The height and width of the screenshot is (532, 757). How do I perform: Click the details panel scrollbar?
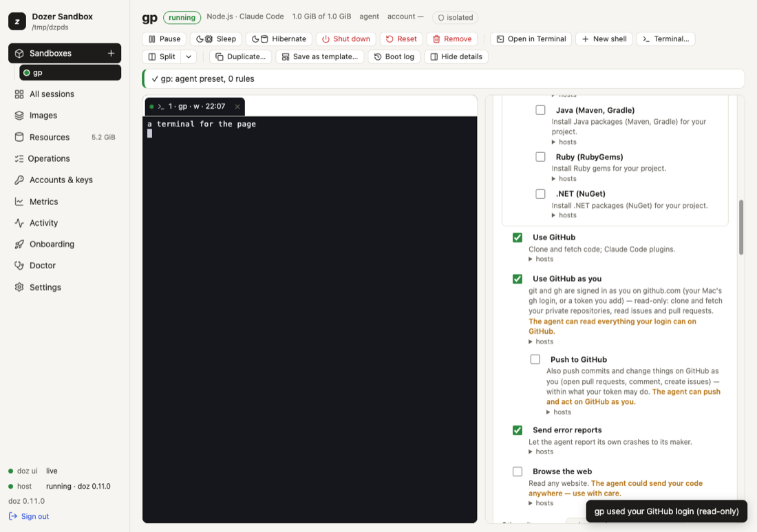pyautogui.click(x=741, y=227)
